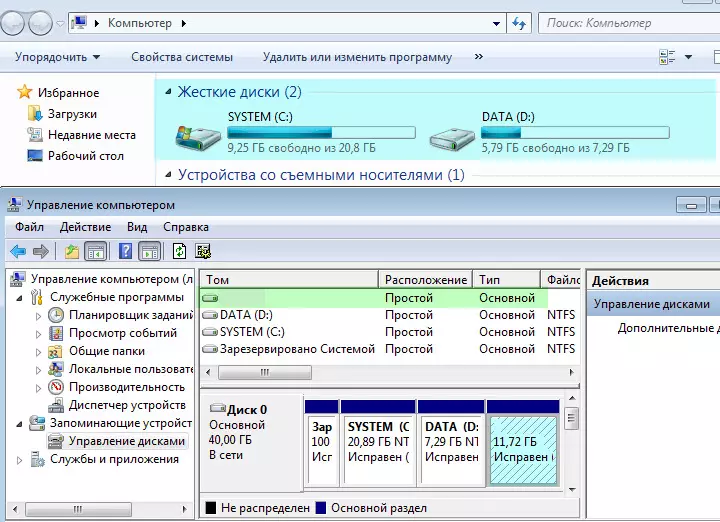The height and width of the screenshot is (522, 720).
Task: Click the Help question mark toolbar icon
Action: [x=126, y=251]
